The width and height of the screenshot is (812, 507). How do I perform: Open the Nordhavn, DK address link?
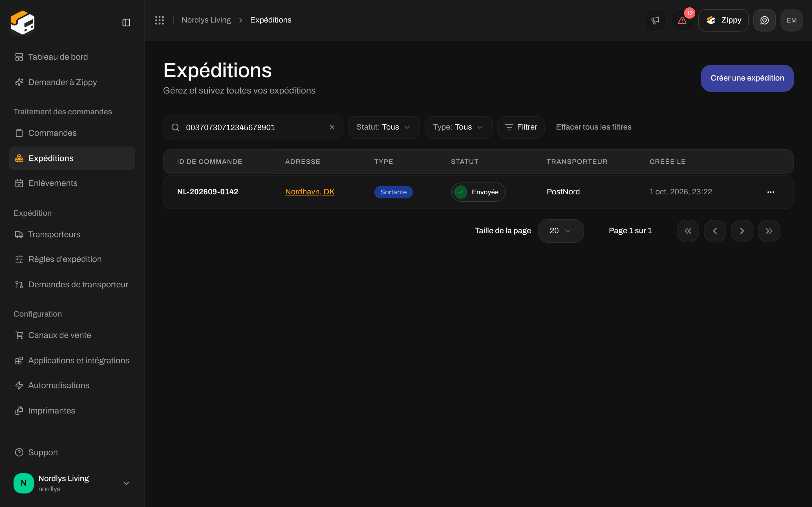click(310, 192)
